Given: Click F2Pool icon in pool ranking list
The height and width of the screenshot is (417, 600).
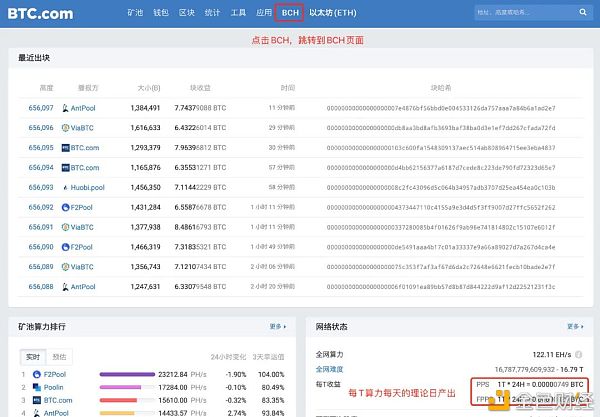Looking at the screenshot, I should pyautogui.click(x=37, y=375).
